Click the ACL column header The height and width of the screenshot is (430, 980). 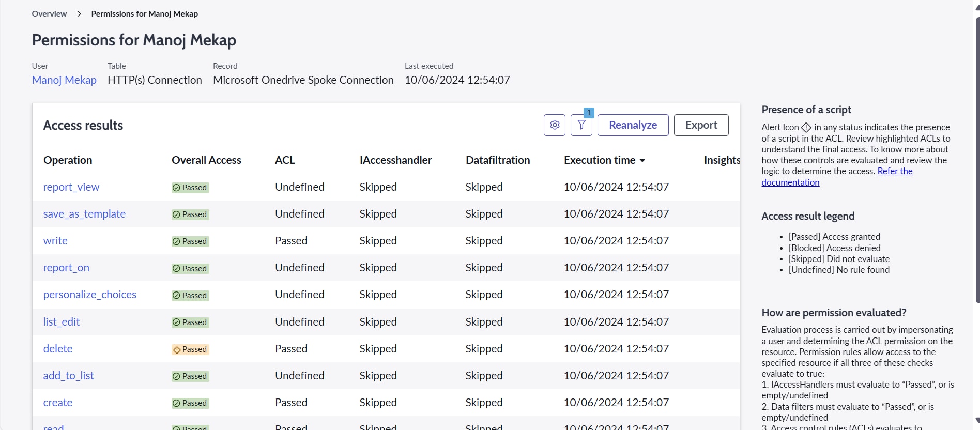[x=285, y=160]
